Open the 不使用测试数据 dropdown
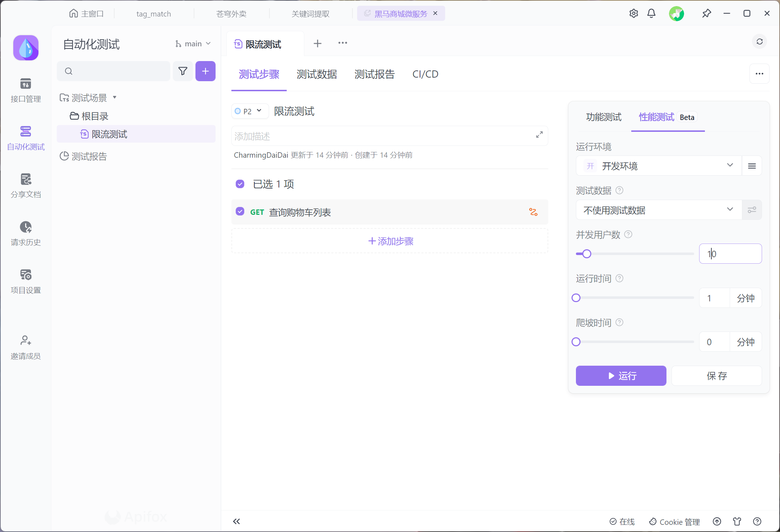 pyautogui.click(x=658, y=210)
